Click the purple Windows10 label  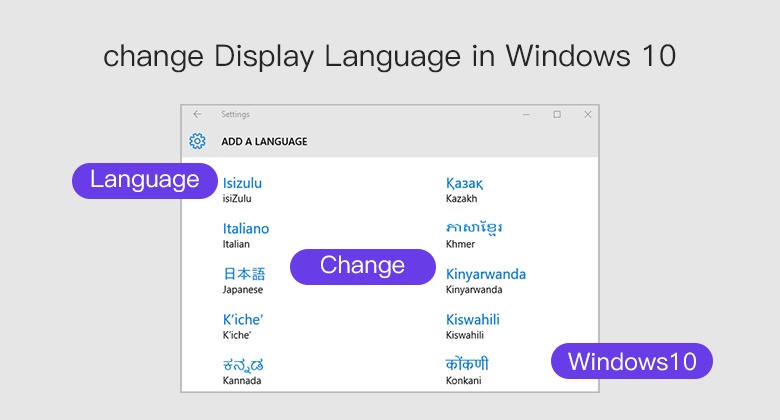(x=632, y=361)
